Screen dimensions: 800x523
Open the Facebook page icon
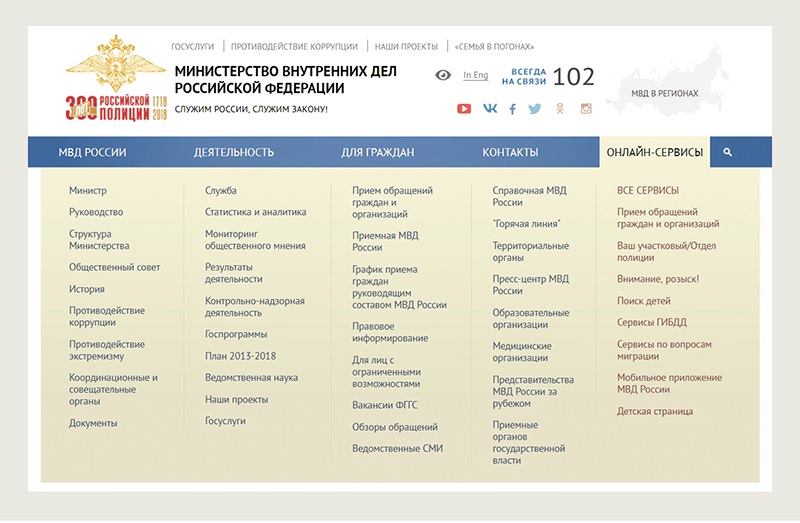(x=513, y=109)
